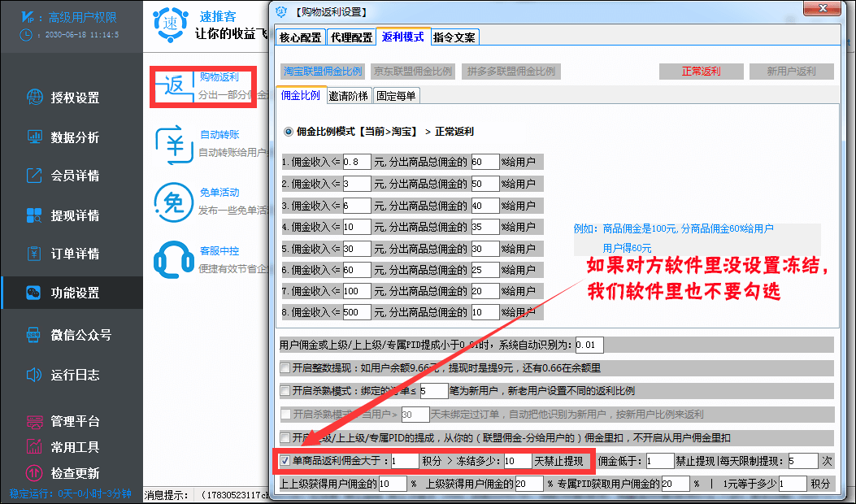Open the 指令文案 tab
The height and width of the screenshot is (504, 856).
pyautogui.click(x=454, y=37)
